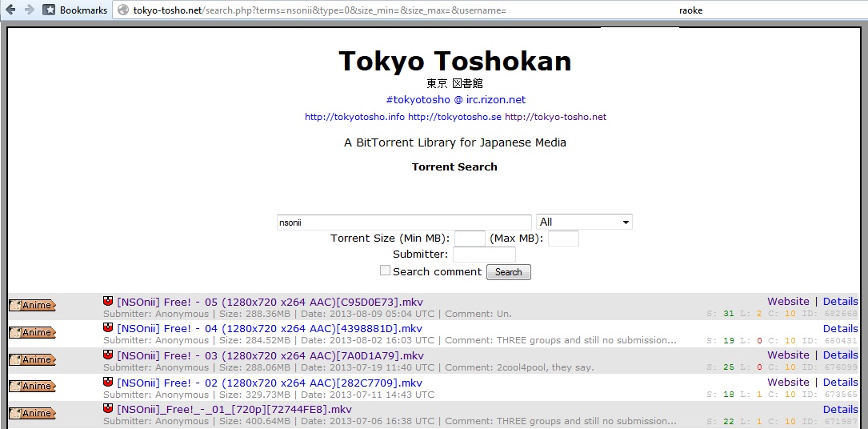
Task: Open the Bookmarks star icon
Action: coord(49,10)
